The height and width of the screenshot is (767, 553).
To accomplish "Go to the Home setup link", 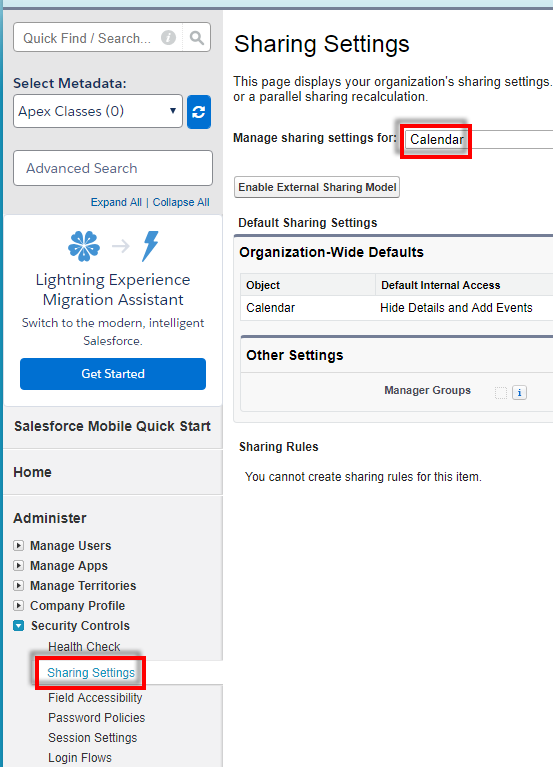I will (x=32, y=472).
